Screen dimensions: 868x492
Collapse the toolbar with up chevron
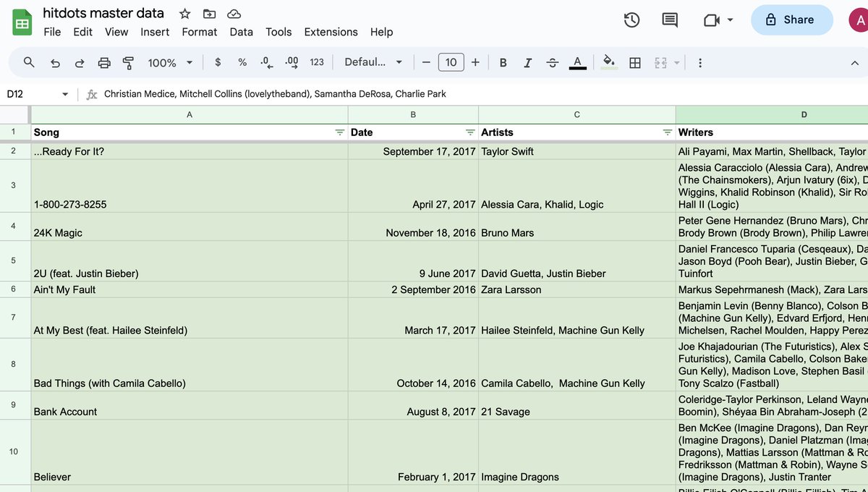click(854, 63)
